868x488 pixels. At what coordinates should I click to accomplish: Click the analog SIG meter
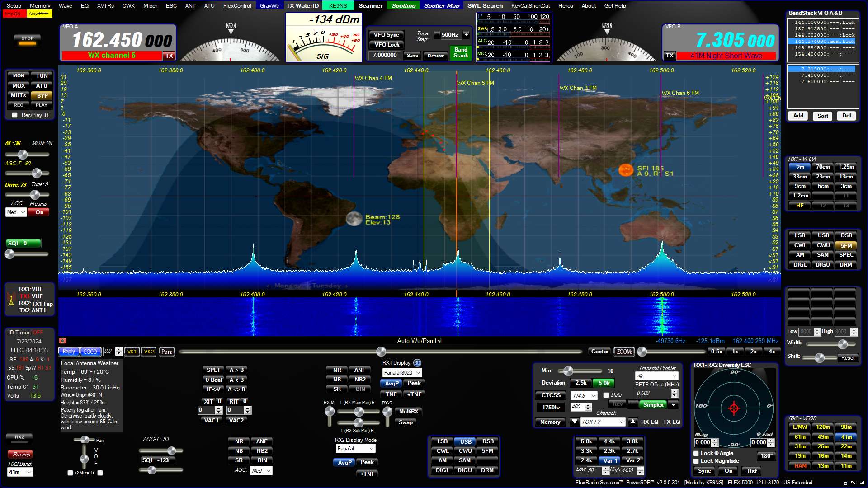[323, 38]
